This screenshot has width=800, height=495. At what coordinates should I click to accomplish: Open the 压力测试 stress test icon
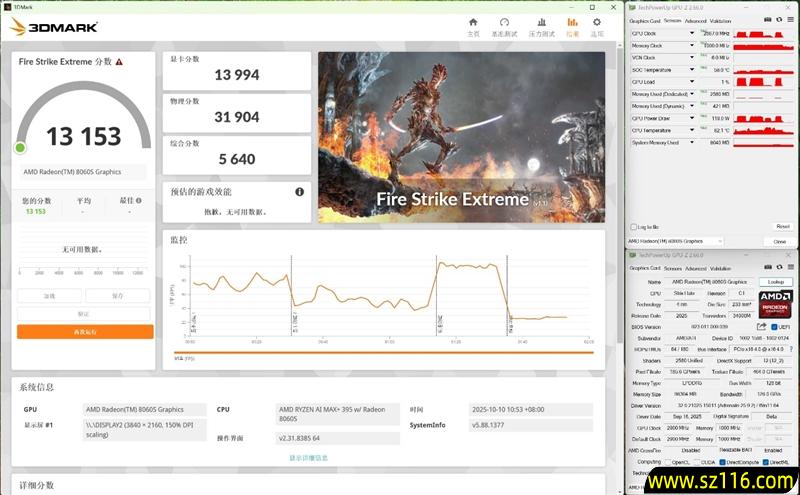[541, 26]
